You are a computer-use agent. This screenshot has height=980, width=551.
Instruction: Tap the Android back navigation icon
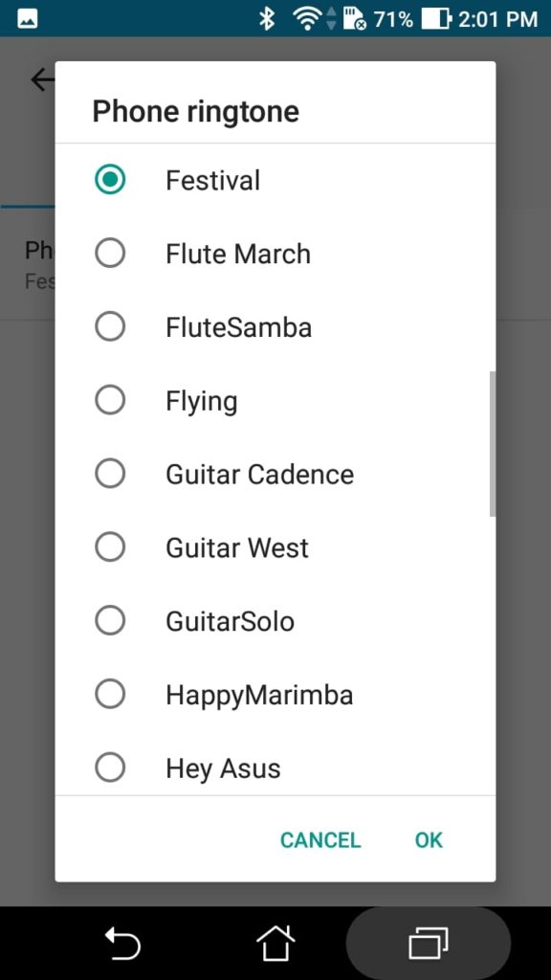(122, 943)
